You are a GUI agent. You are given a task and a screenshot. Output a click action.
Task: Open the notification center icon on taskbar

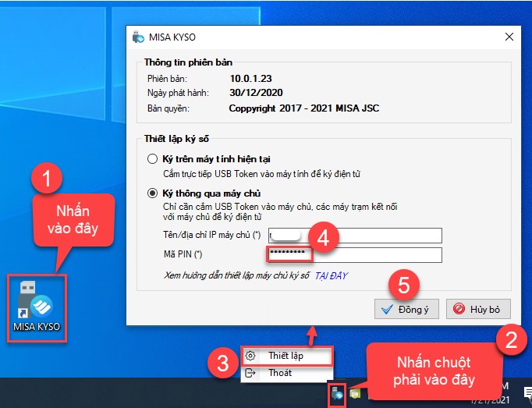pyautogui.click(x=527, y=394)
